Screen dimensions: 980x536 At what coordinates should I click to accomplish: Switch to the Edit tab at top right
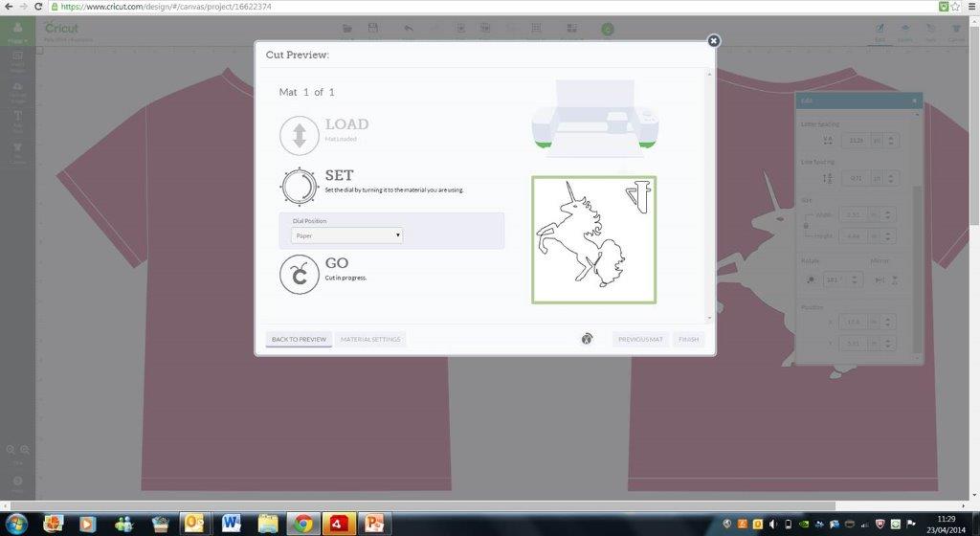[x=880, y=32]
